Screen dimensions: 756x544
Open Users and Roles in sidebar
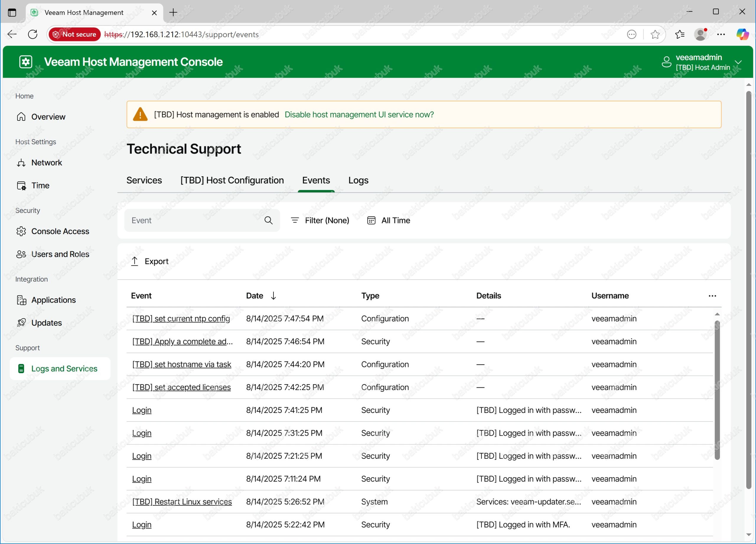tap(60, 254)
